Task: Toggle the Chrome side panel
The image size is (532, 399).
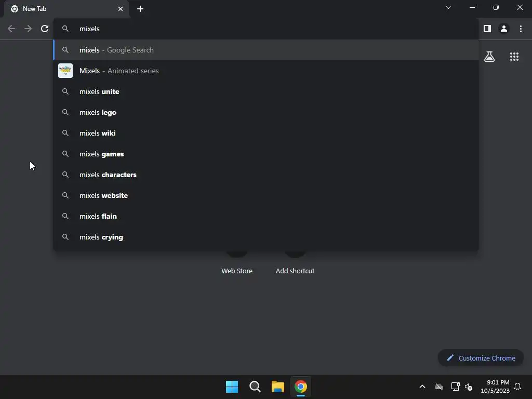Action: point(487,29)
